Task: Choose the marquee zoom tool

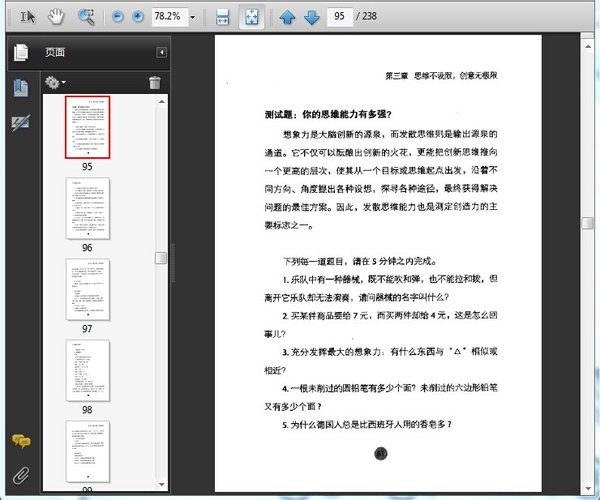Action: (86, 17)
